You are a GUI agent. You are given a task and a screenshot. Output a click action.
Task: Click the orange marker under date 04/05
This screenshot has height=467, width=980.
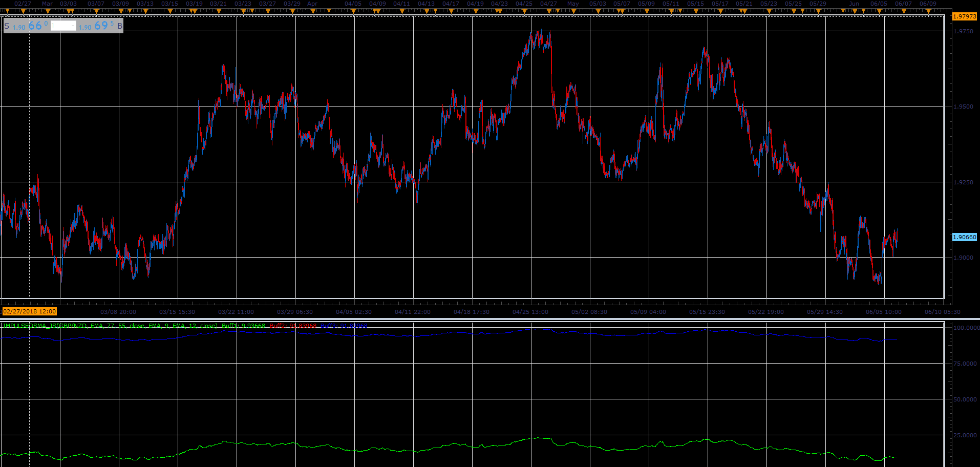354,11
